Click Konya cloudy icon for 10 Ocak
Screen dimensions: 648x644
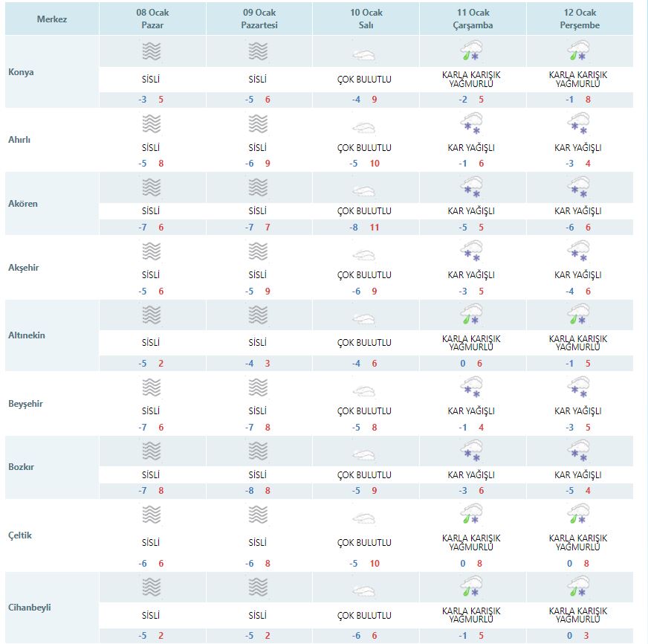[x=364, y=54]
